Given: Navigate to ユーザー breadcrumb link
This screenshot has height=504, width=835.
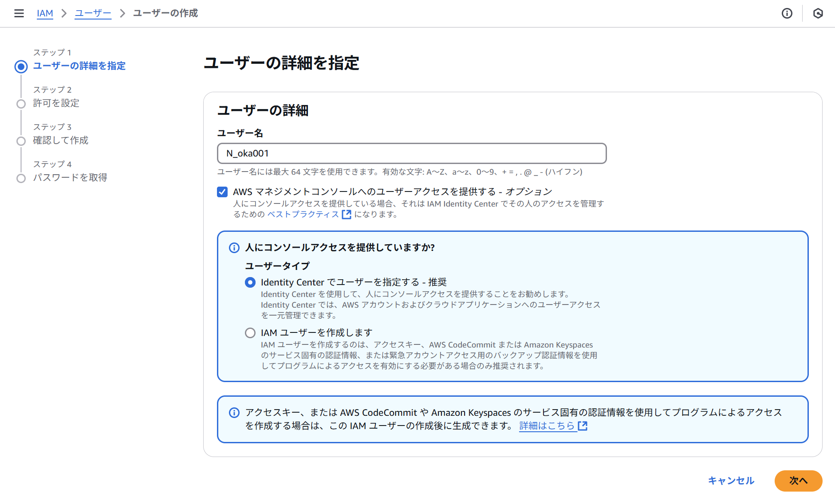Looking at the screenshot, I should (x=93, y=13).
